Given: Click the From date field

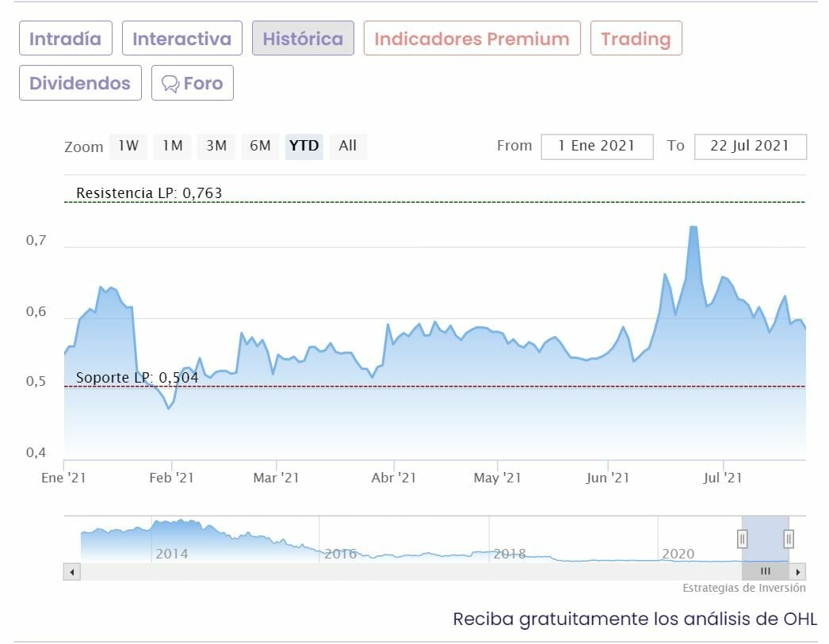Looking at the screenshot, I should pos(597,147).
